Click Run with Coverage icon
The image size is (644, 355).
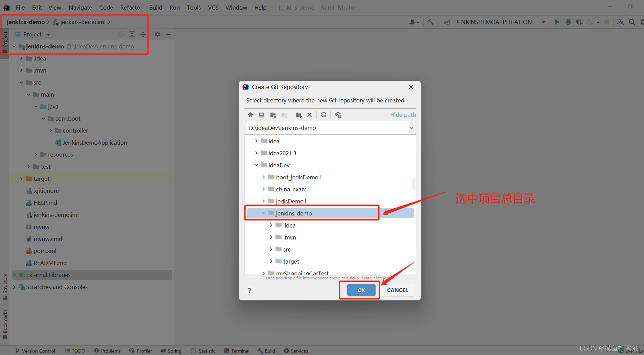click(x=579, y=22)
